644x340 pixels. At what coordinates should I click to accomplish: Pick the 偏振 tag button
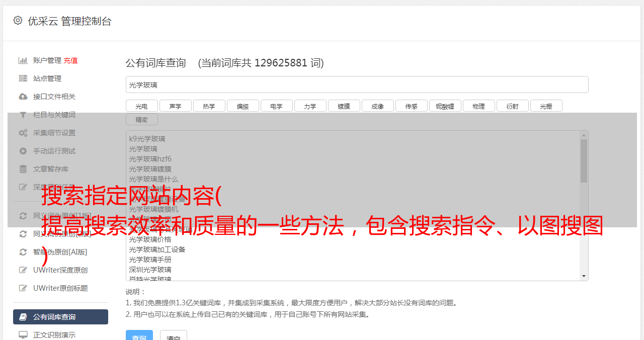243,106
